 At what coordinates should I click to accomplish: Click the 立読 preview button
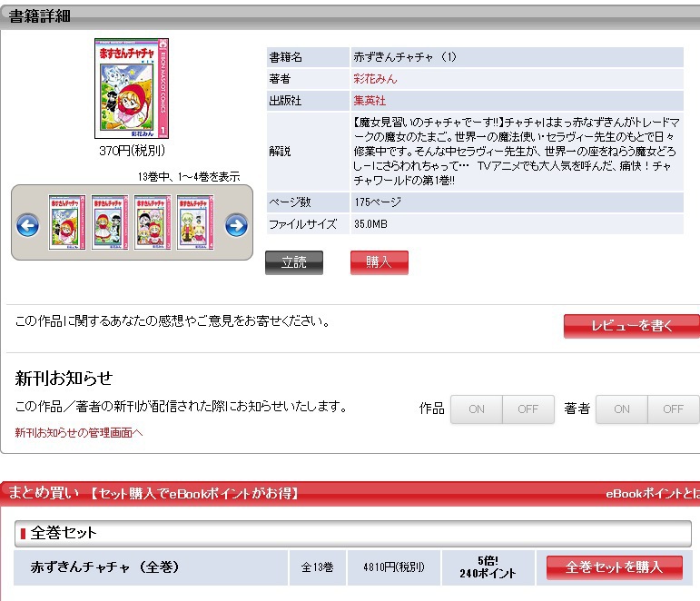(x=294, y=262)
